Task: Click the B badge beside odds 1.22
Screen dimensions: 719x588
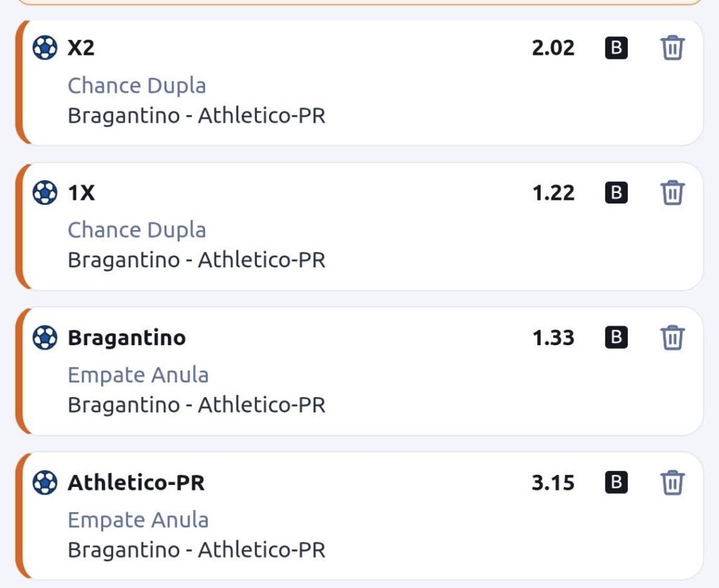Action: coord(616,192)
